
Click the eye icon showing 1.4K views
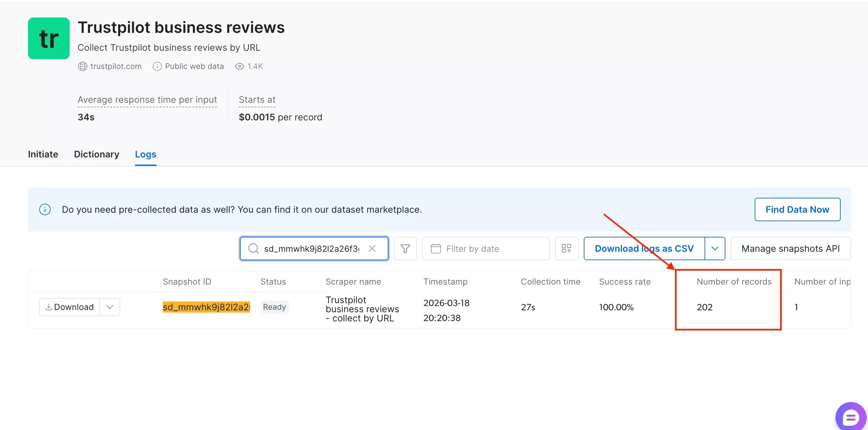click(x=239, y=66)
